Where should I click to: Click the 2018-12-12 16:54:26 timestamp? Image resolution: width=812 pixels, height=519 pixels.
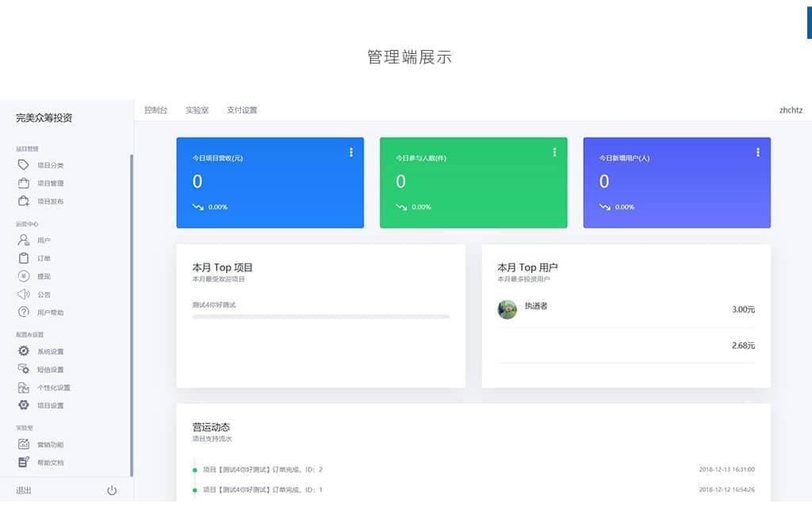click(x=726, y=490)
